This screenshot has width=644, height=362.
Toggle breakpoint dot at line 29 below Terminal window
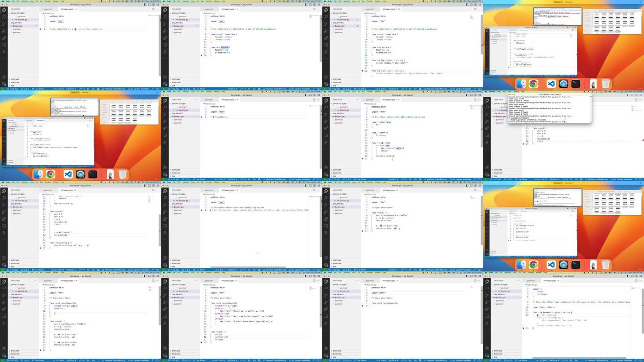point(524,144)
